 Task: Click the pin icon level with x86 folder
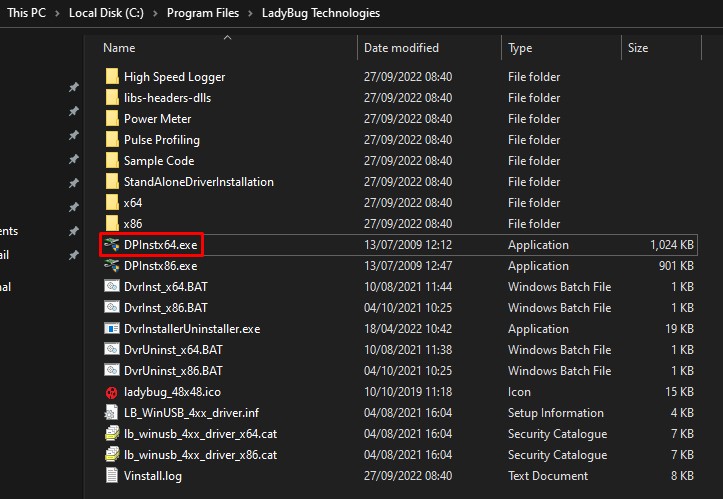pyautogui.click(x=74, y=231)
